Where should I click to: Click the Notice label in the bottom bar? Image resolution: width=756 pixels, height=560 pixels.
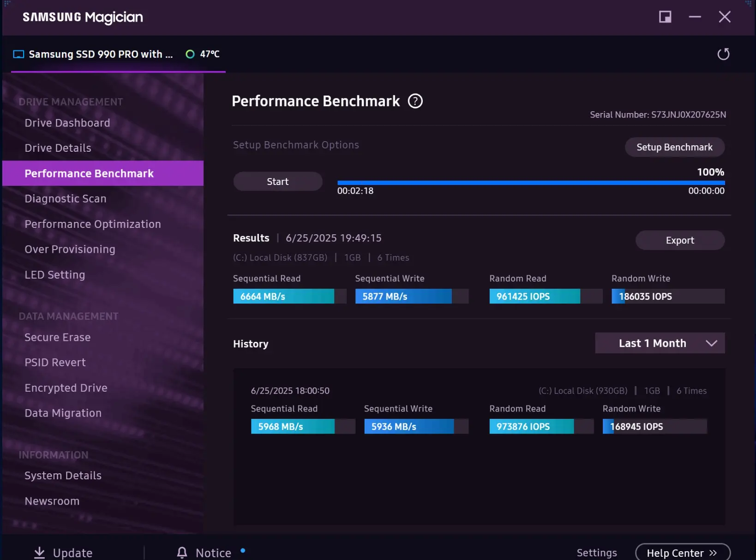pyautogui.click(x=214, y=553)
